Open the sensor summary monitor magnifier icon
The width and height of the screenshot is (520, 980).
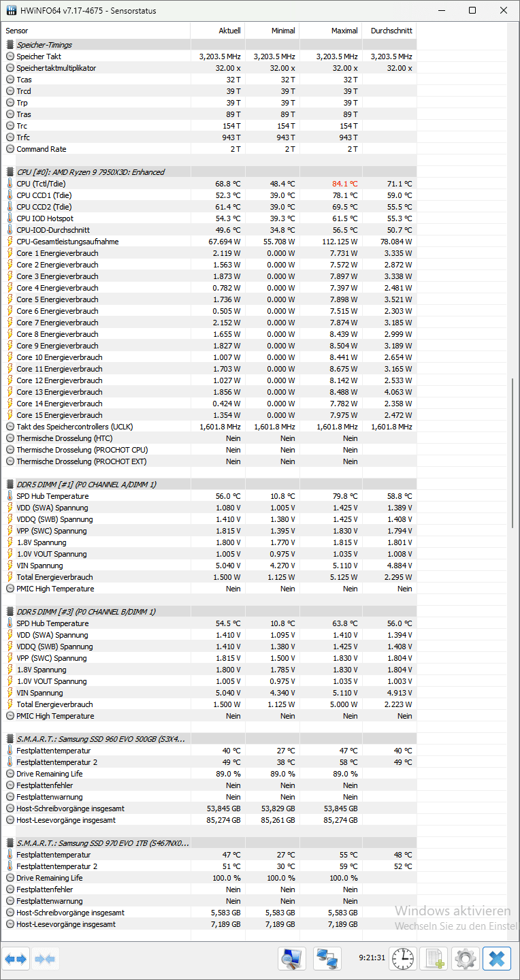coord(292,959)
